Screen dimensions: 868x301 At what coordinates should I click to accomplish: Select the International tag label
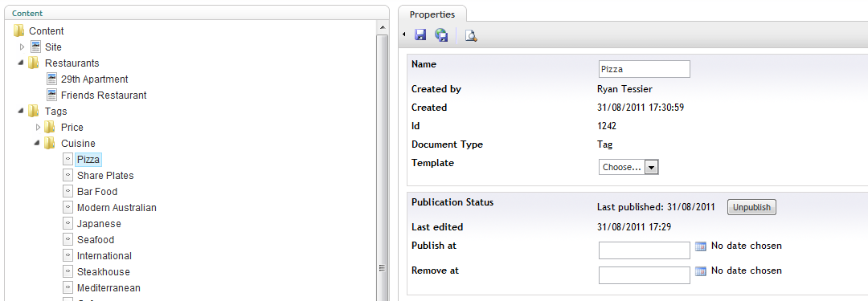pyautogui.click(x=104, y=255)
